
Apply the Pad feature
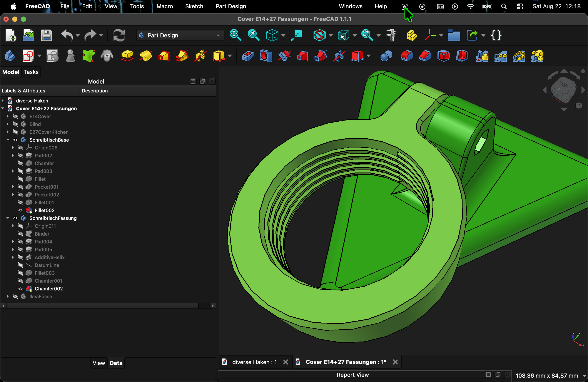point(127,56)
